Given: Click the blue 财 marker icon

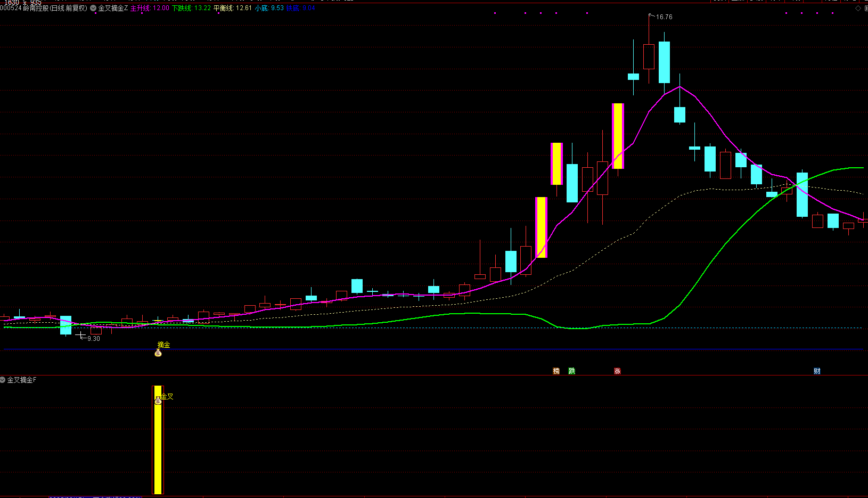Looking at the screenshot, I should [817, 371].
